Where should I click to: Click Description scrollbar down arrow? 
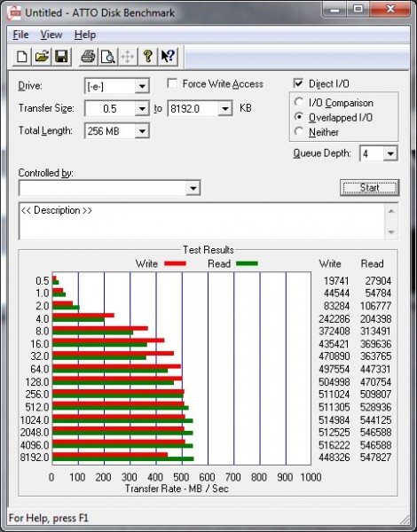(391, 232)
